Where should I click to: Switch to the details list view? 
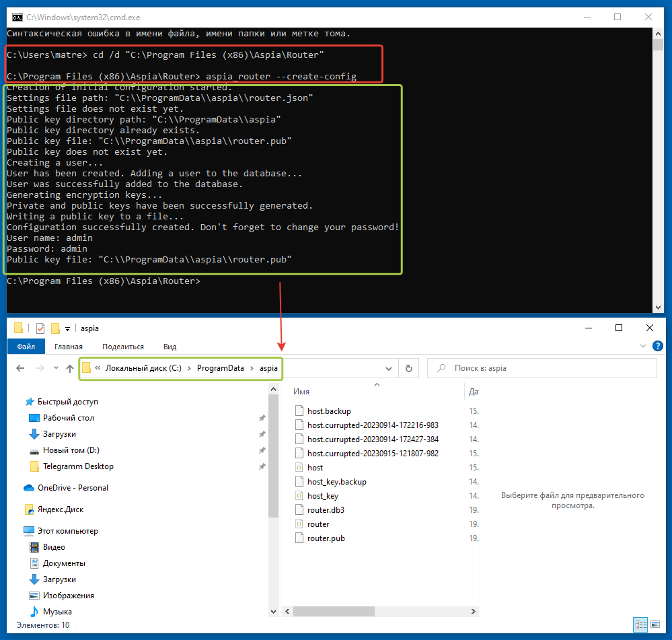(640, 625)
